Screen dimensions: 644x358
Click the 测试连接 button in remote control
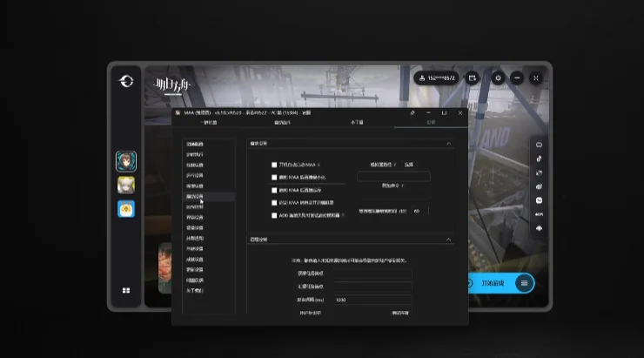[400, 313]
